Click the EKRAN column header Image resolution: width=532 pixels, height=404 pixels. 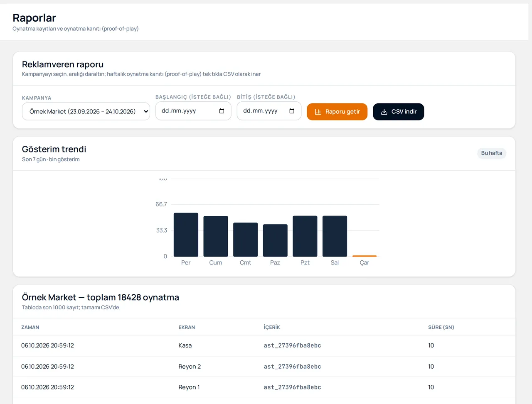pos(187,327)
